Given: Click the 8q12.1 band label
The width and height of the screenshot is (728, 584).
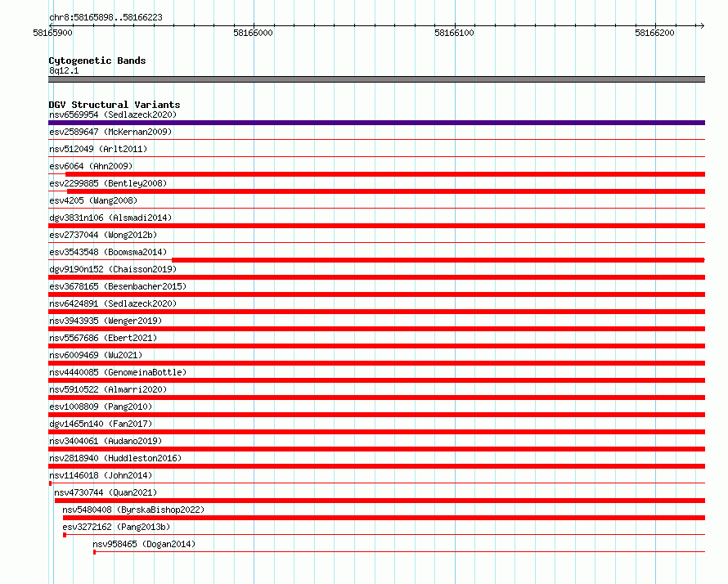Looking at the screenshot, I should (64, 70).
